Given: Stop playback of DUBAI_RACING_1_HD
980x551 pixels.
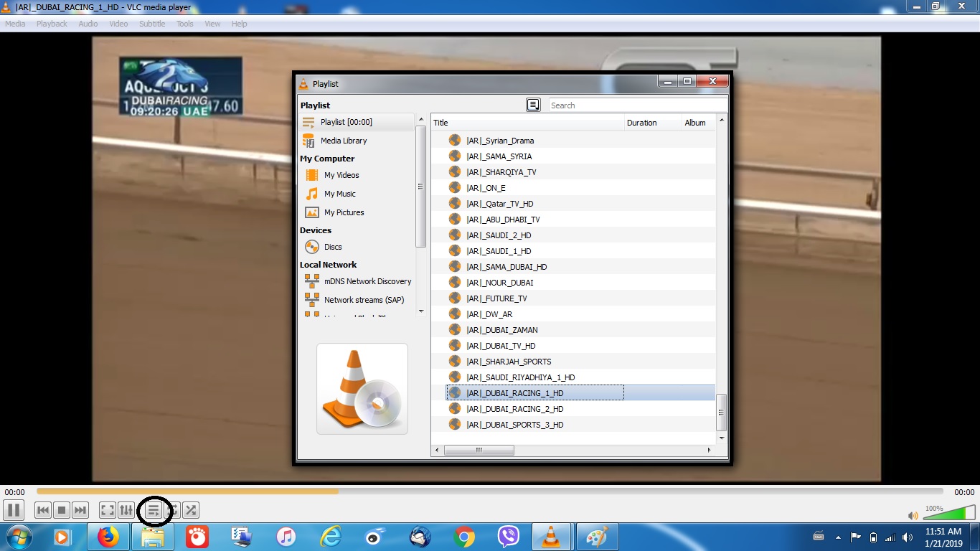Looking at the screenshot, I should [61, 510].
